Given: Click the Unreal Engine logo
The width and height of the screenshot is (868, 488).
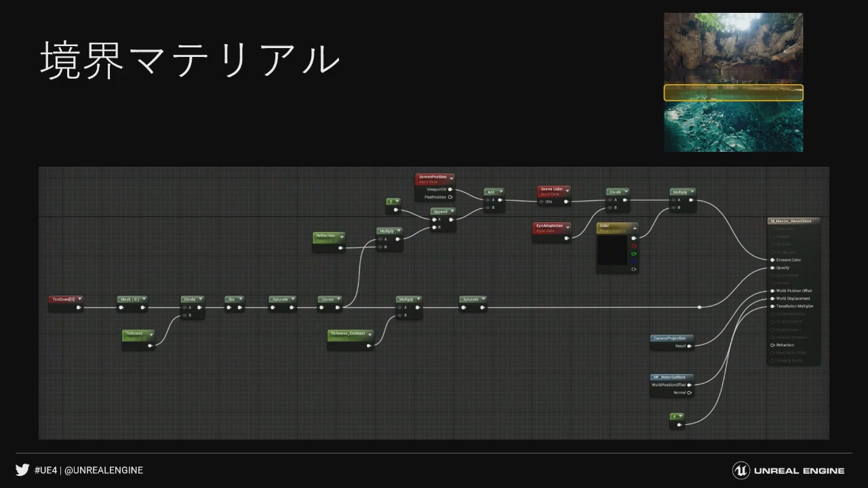Looking at the screenshot, I should tap(741, 470).
